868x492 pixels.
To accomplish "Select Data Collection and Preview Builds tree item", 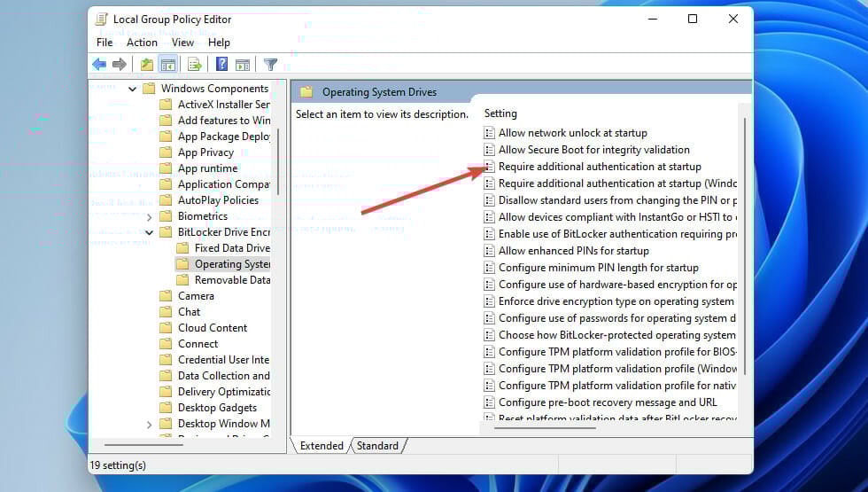I will (223, 376).
